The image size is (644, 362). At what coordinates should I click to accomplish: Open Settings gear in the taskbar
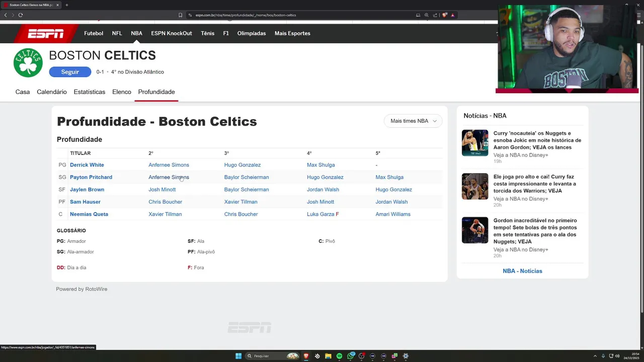click(x=406, y=356)
